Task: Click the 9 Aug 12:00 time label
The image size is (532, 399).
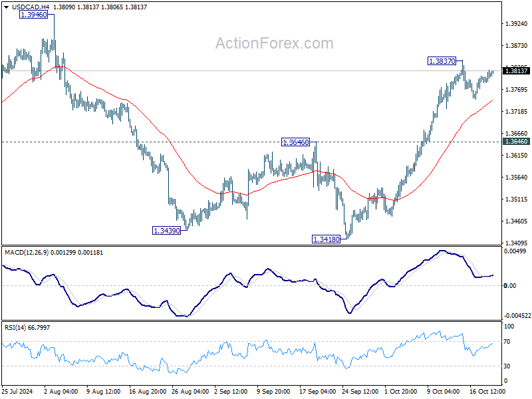Action: 104,391
